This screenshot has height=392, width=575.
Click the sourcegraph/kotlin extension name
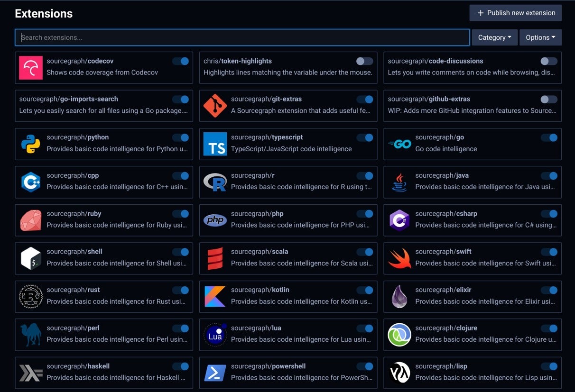point(260,290)
